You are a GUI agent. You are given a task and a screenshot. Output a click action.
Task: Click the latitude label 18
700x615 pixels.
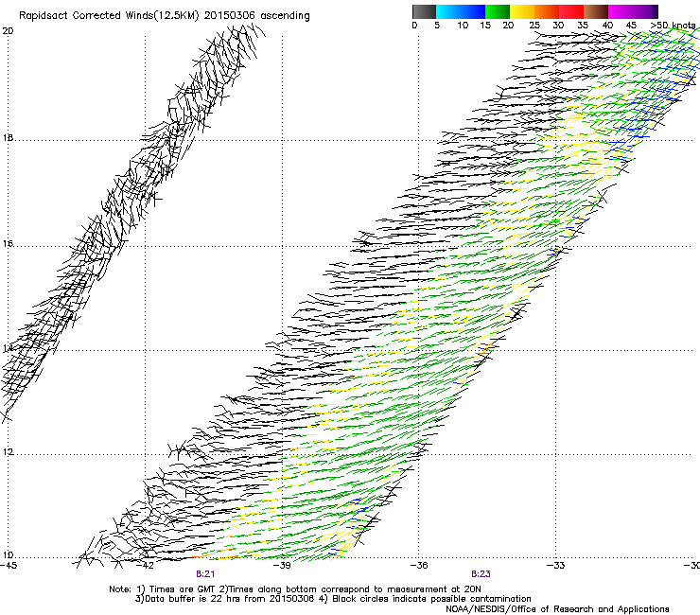pyautogui.click(x=8, y=138)
